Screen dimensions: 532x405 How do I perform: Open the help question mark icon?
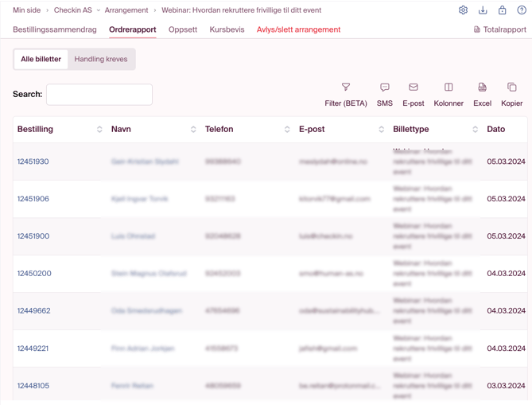pos(522,10)
